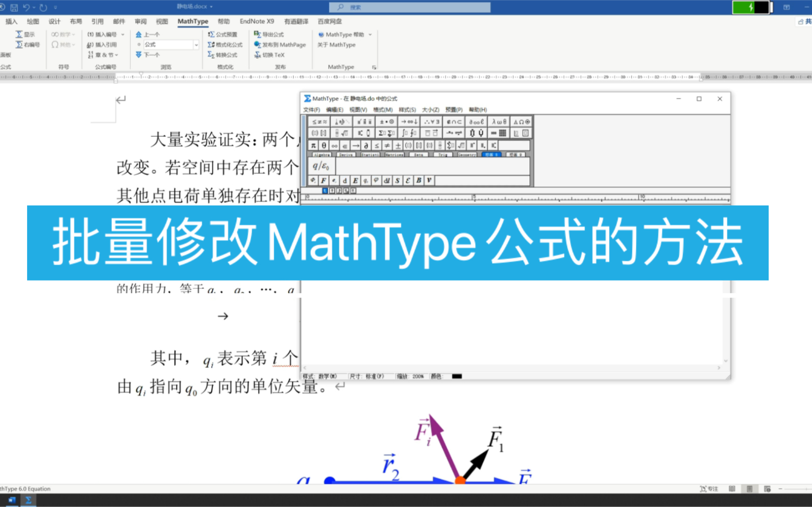Click the 显示 display equation button
This screenshot has height=507, width=812.
click(25, 34)
